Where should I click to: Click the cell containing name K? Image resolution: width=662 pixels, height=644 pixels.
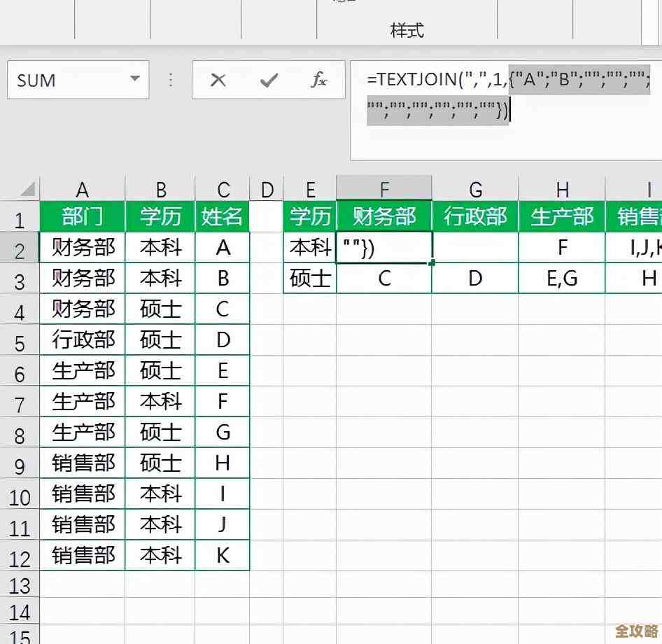pos(222,554)
